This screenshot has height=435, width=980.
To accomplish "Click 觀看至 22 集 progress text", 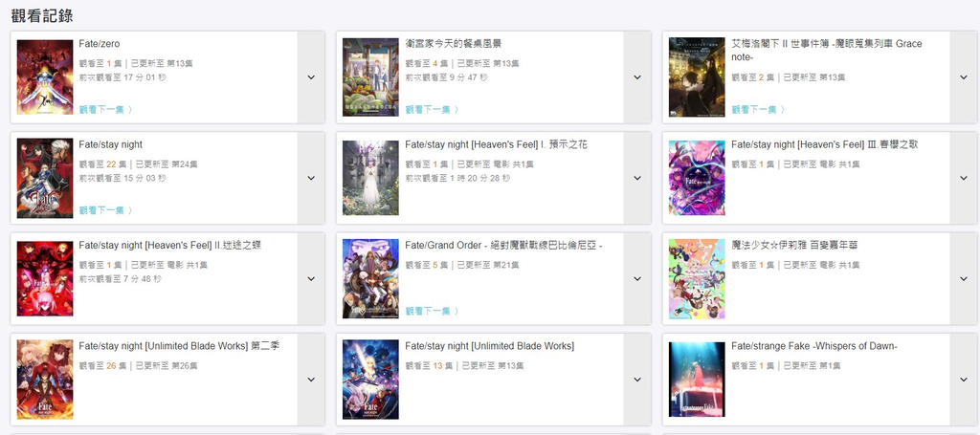I will (102, 164).
